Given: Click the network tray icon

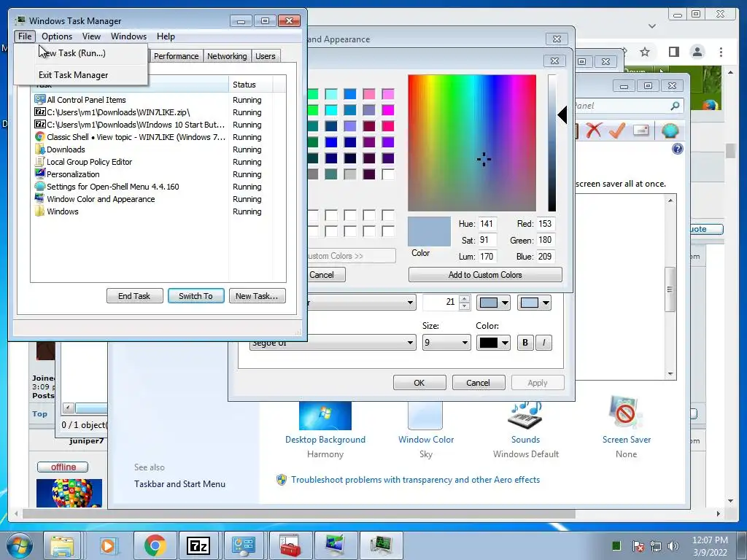Looking at the screenshot, I should pyautogui.click(x=656, y=545).
